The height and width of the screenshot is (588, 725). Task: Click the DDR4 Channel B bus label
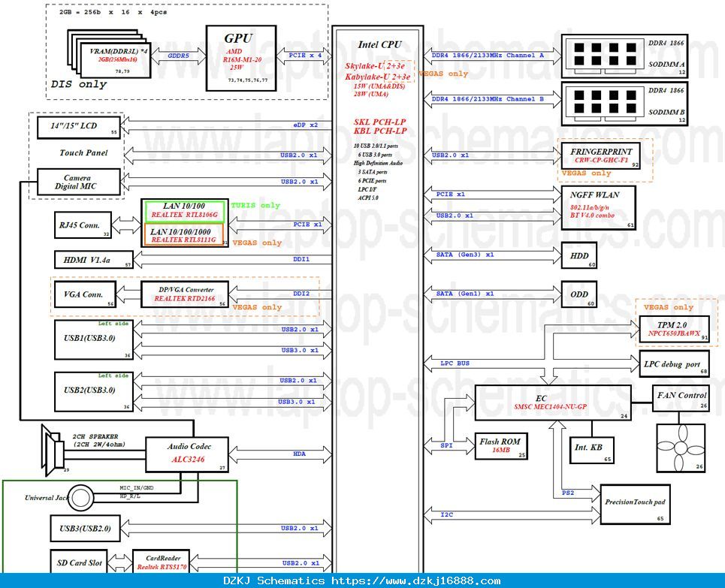[488, 99]
